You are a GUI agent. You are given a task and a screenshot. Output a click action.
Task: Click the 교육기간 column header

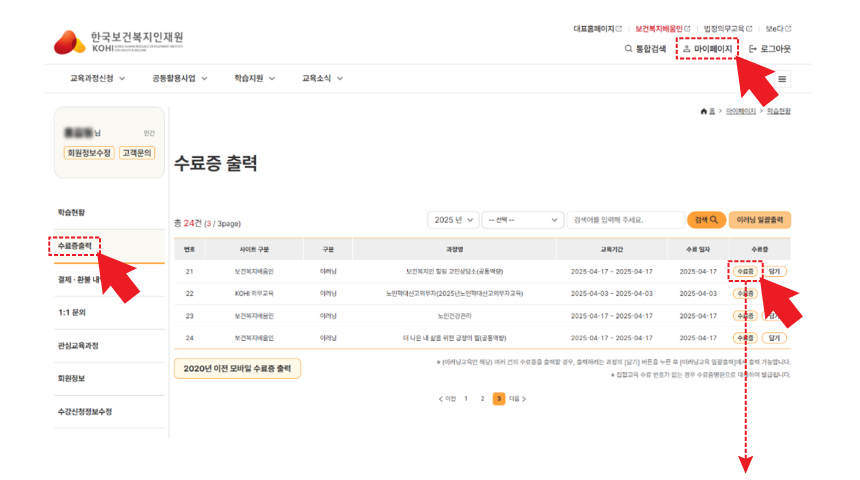coord(612,250)
